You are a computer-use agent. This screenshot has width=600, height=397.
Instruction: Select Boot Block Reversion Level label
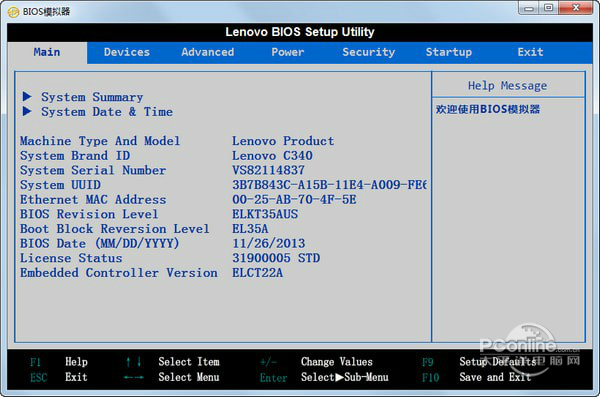pyautogui.click(x=115, y=229)
